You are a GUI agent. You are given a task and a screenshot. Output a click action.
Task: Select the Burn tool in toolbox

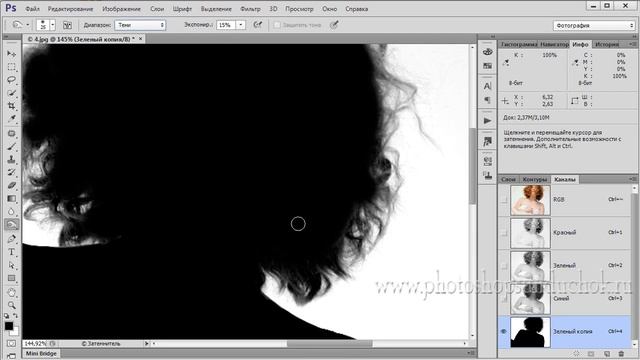pos(11,225)
